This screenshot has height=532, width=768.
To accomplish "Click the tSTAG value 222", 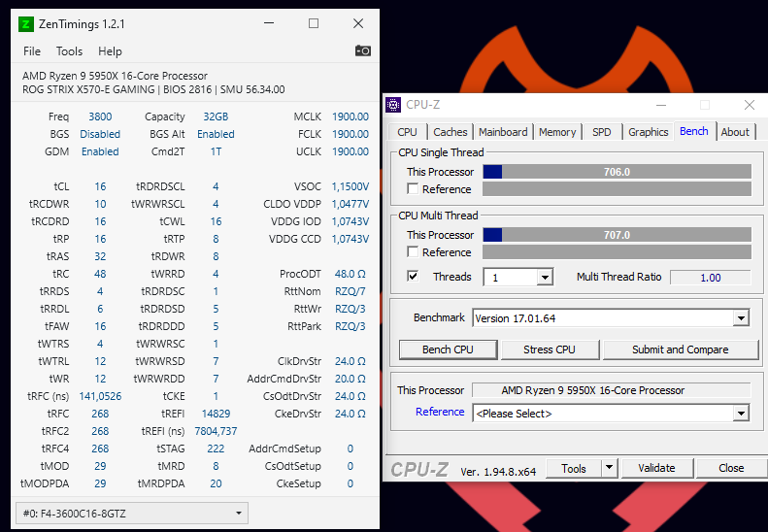I will coord(216,449).
